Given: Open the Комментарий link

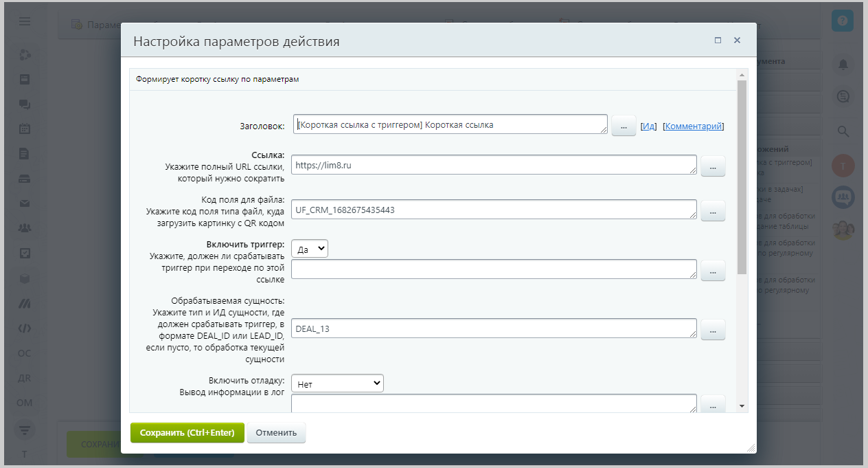Looking at the screenshot, I should [x=693, y=126].
